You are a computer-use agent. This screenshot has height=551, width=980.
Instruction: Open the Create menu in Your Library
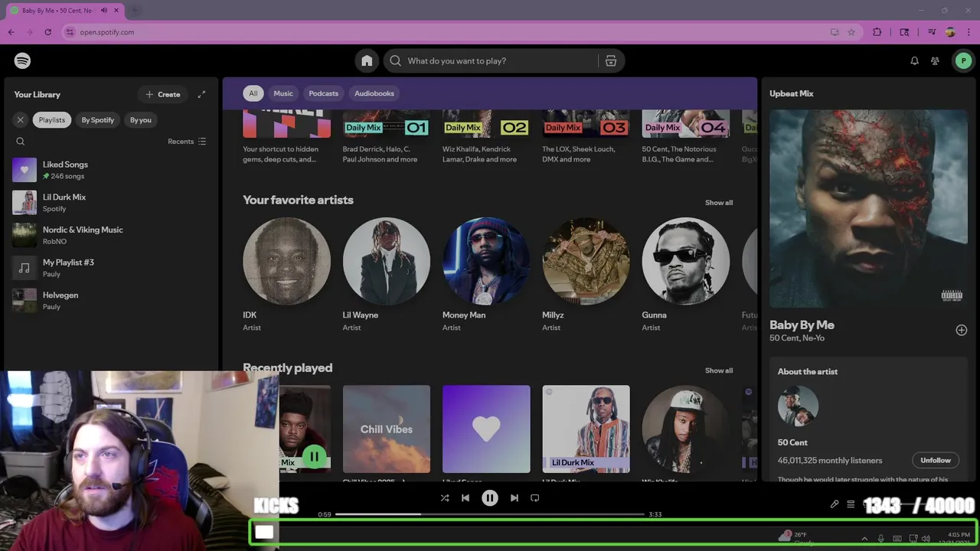[162, 95]
